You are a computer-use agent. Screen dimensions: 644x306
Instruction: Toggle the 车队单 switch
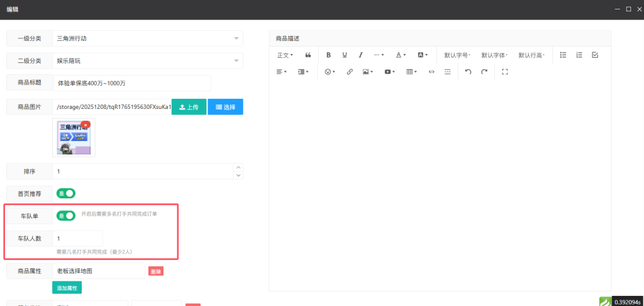66,215
